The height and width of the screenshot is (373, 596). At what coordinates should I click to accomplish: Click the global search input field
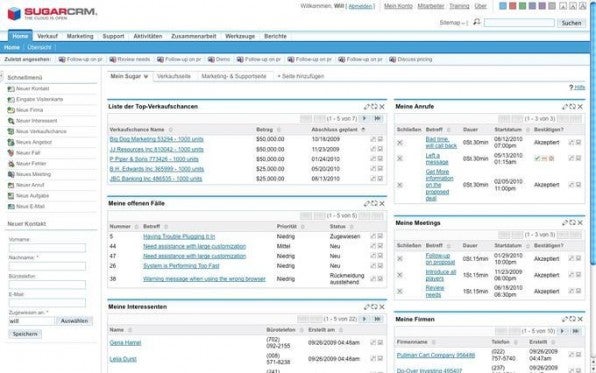pyautogui.click(x=519, y=23)
